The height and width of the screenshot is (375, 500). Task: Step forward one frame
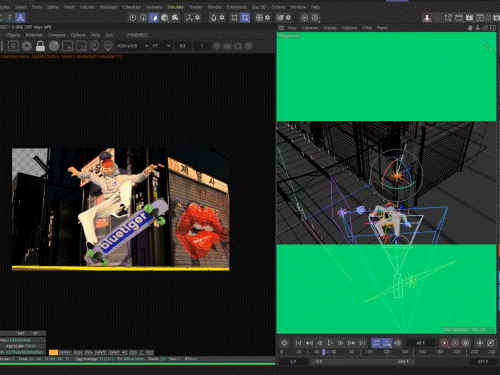pos(340,343)
